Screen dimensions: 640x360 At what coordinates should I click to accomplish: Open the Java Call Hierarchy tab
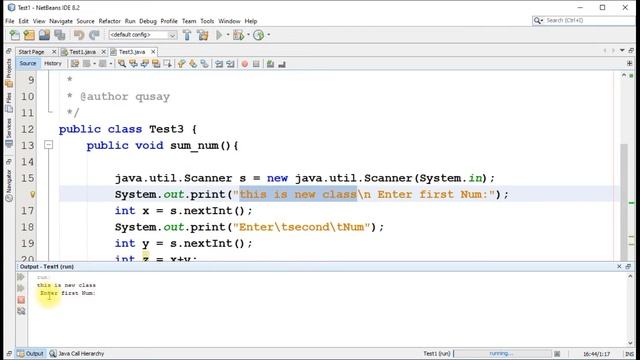[x=77, y=354]
